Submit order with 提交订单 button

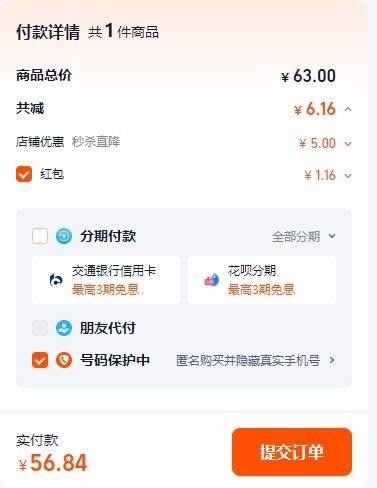292,452
